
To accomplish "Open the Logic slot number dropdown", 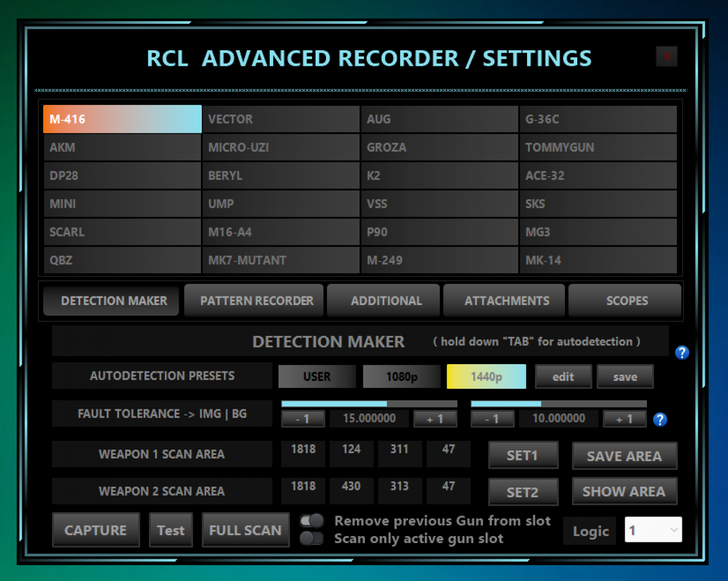I will pyautogui.click(x=653, y=530).
